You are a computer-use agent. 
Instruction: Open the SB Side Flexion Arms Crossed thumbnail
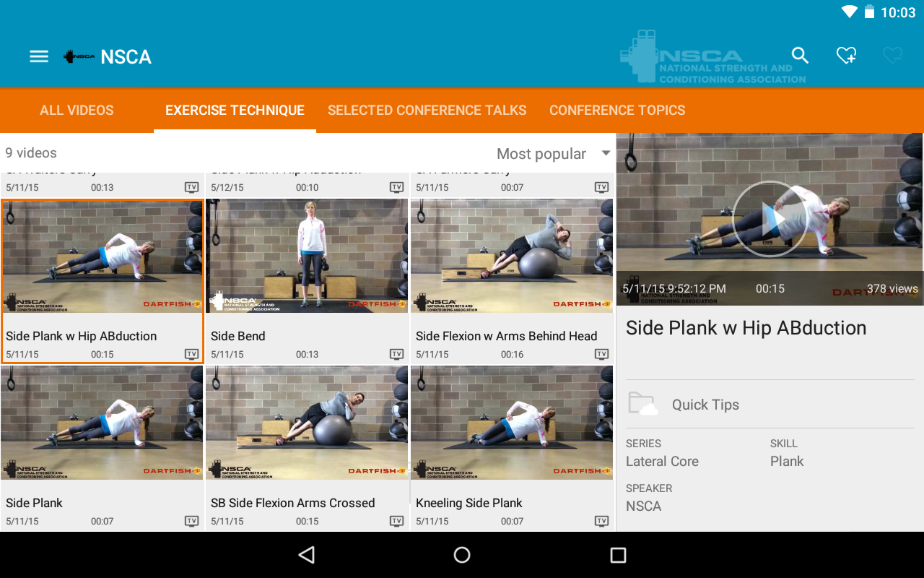click(x=307, y=423)
